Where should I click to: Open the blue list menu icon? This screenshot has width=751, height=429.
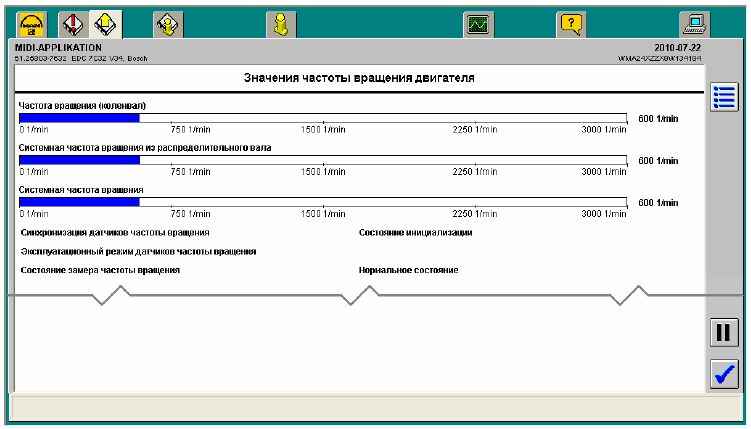(x=722, y=97)
